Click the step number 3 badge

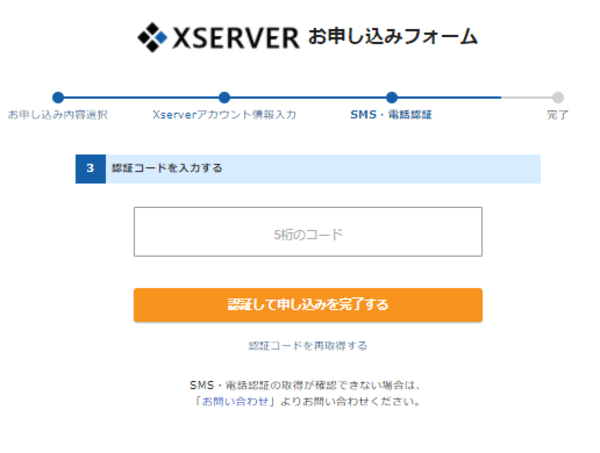click(x=91, y=169)
